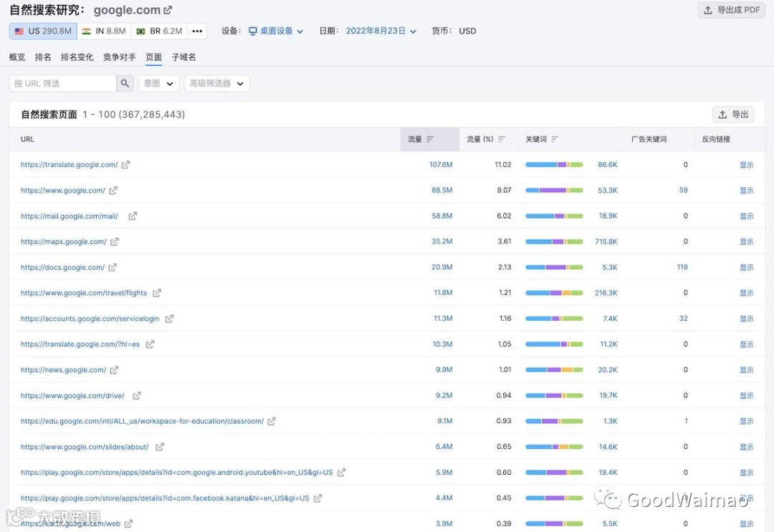The image size is (774, 532).
Task: Click 显示 backlinks in docs.google.com/ row
Action: [746, 267]
